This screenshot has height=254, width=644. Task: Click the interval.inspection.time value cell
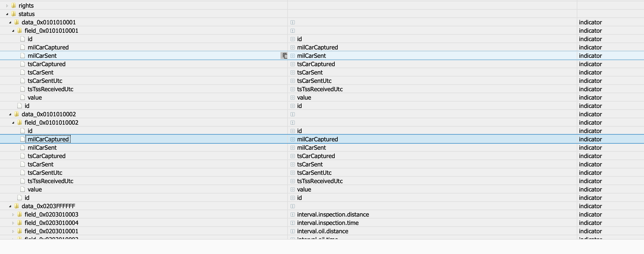(x=328, y=223)
